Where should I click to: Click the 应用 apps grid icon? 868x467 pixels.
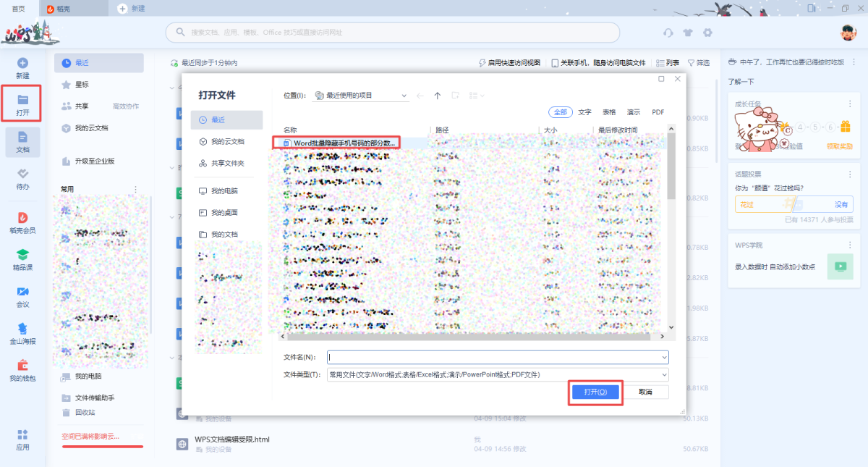coord(22,434)
